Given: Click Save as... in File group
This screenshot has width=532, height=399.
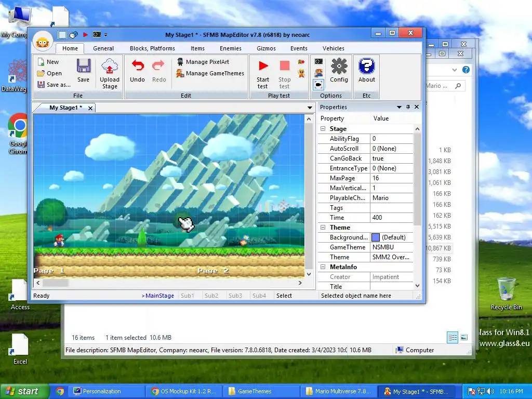Looking at the screenshot, I should pos(54,85).
